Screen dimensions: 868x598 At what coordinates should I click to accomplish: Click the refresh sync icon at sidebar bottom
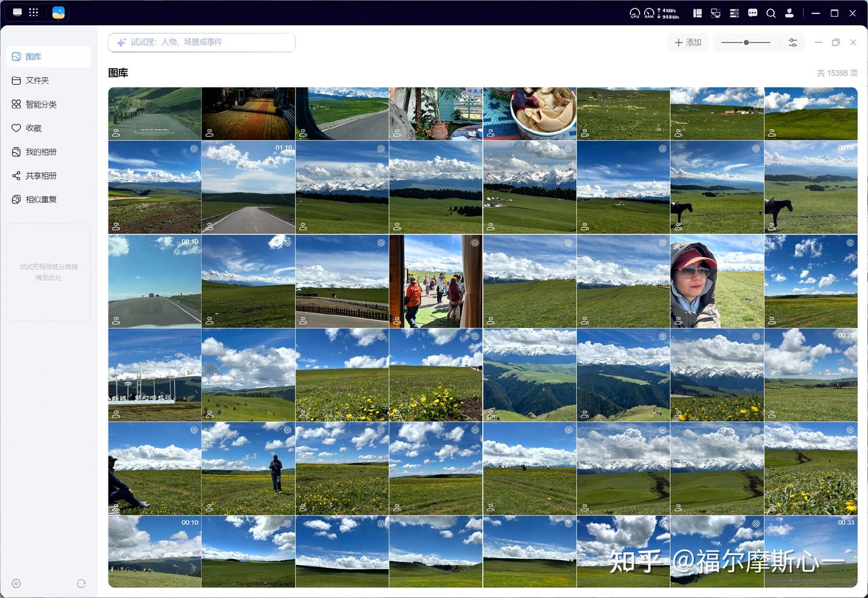81,584
